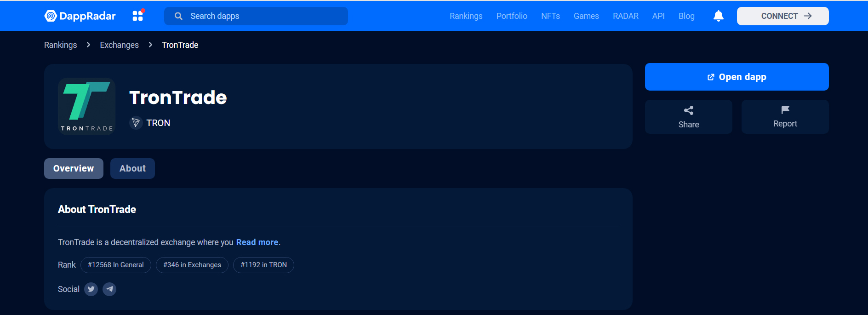Click the search magnifier icon
The image size is (868, 315).
tap(178, 16)
